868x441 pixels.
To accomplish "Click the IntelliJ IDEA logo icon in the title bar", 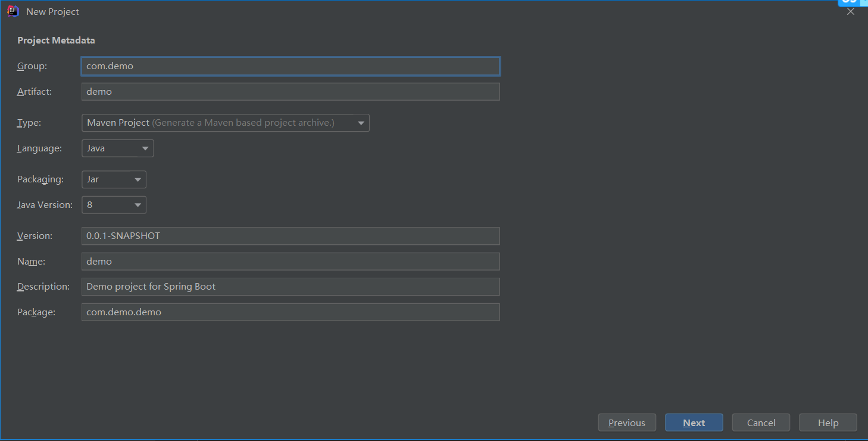I will 13,11.
